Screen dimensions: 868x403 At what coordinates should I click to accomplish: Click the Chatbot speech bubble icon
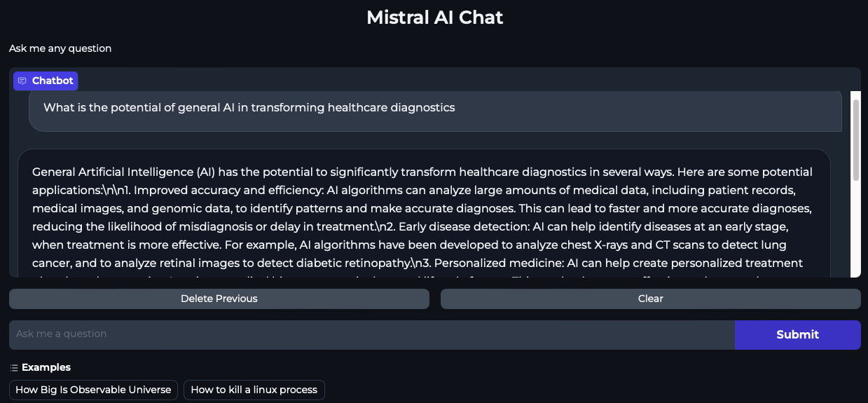(22, 81)
